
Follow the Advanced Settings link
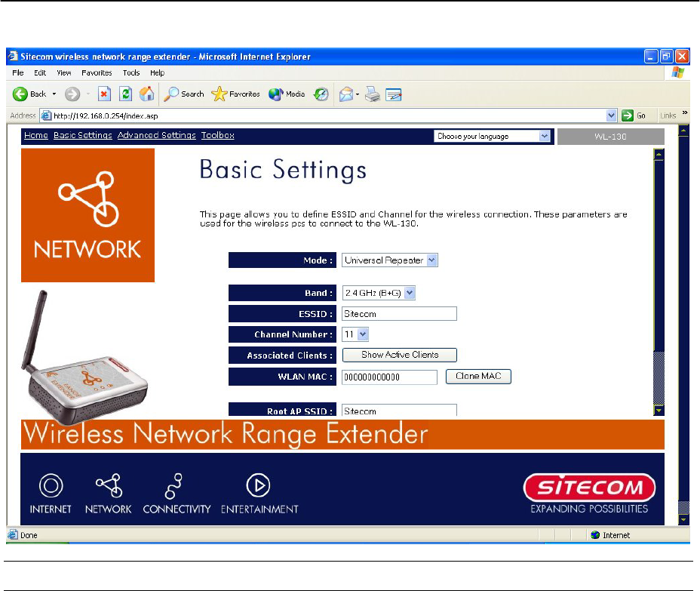coord(157,135)
